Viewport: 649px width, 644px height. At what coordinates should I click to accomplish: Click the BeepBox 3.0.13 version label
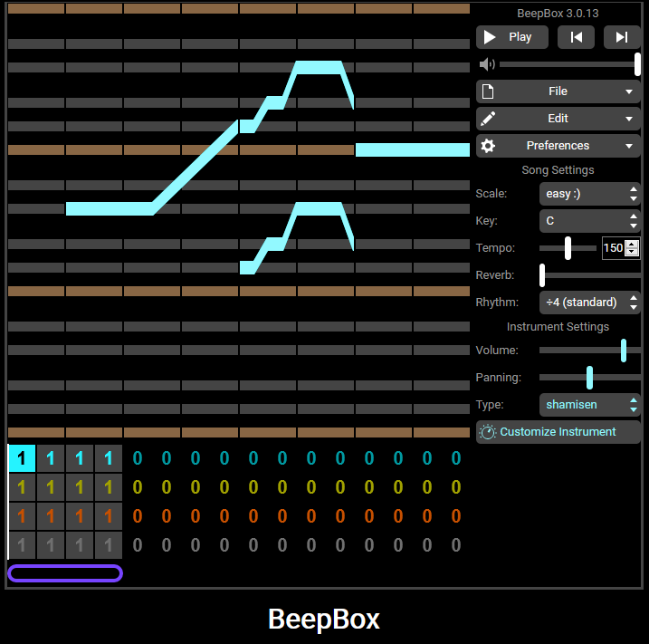558,14
